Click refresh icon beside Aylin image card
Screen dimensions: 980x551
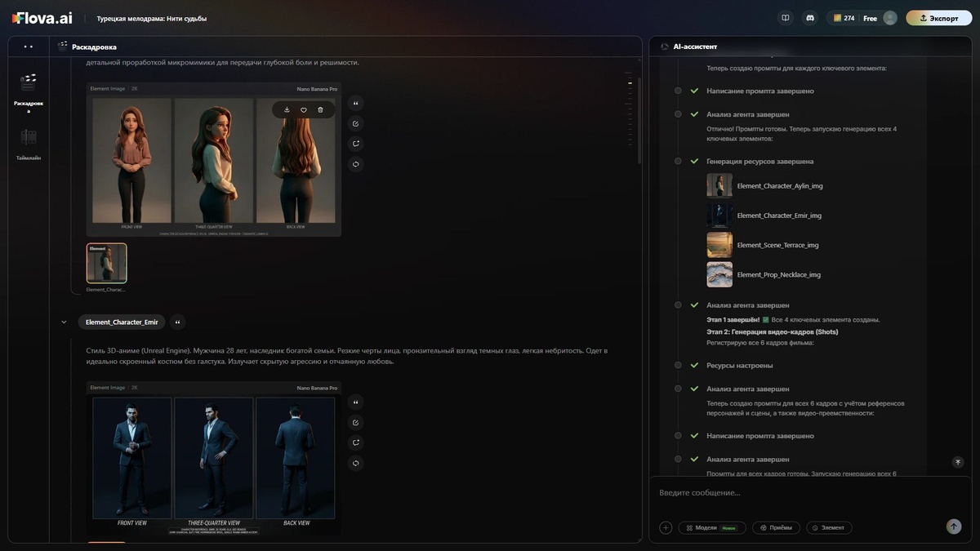pos(356,164)
